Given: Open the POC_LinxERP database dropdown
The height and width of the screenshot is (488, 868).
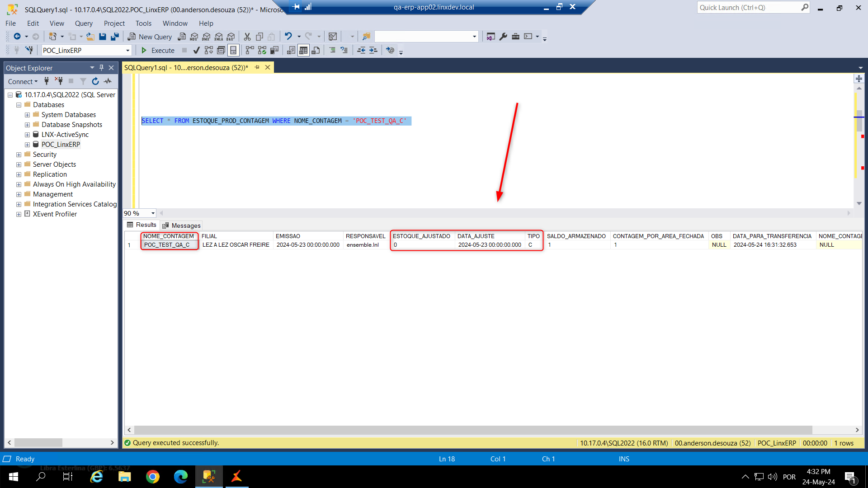Looking at the screenshot, I should (127, 51).
